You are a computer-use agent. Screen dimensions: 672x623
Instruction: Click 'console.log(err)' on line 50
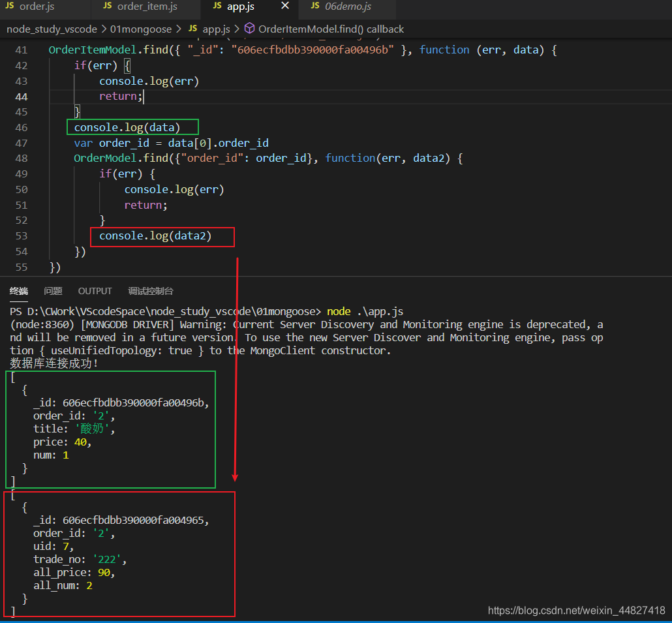(x=174, y=190)
